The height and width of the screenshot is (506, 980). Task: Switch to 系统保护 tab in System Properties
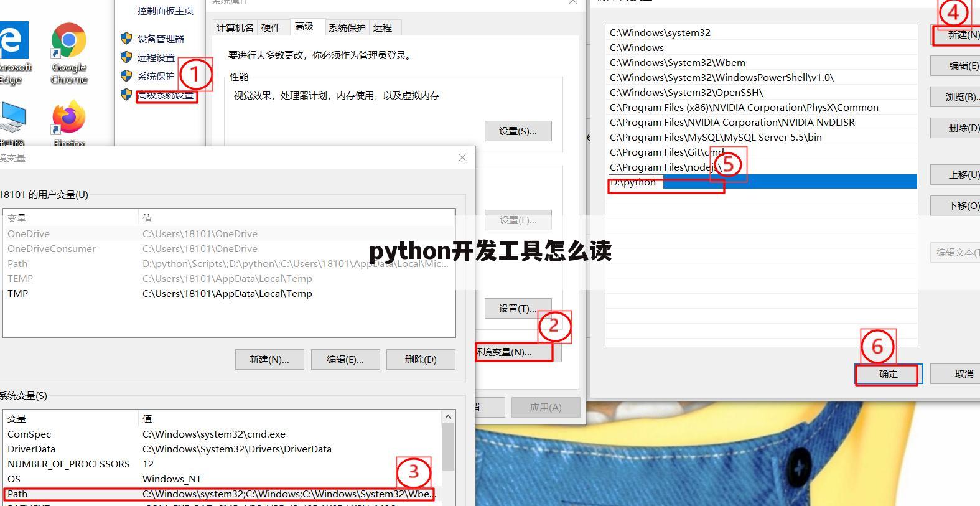coord(347,27)
